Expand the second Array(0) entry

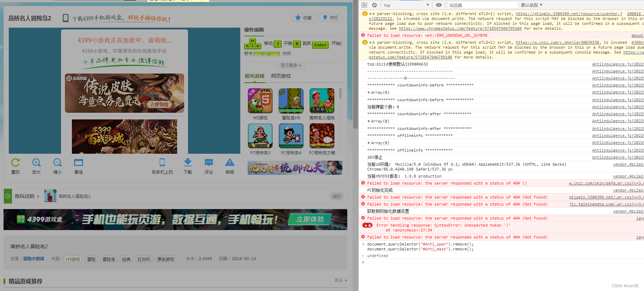pos(369,121)
